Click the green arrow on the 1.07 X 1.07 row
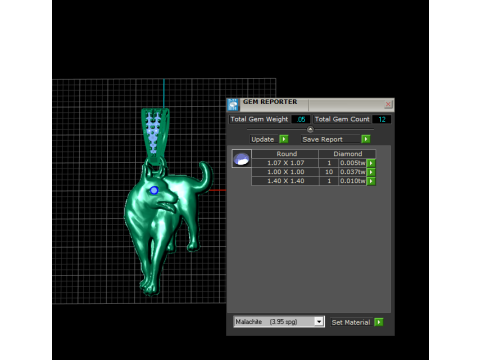480x360 pixels. [371, 163]
